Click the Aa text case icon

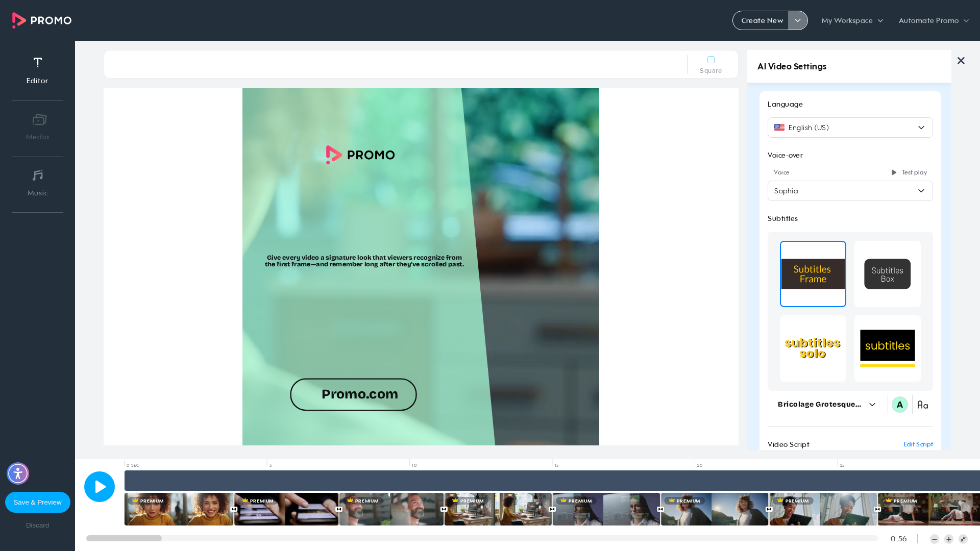pos(923,405)
